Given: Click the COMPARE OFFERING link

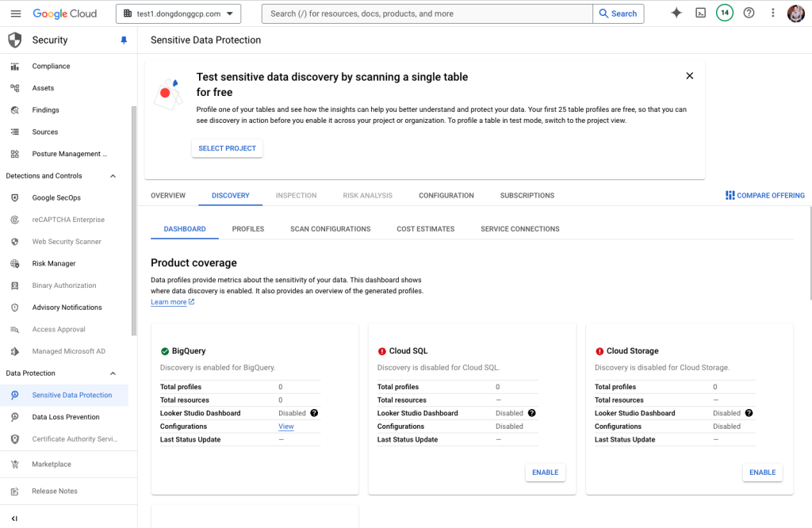Looking at the screenshot, I should [x=765, y=195].
